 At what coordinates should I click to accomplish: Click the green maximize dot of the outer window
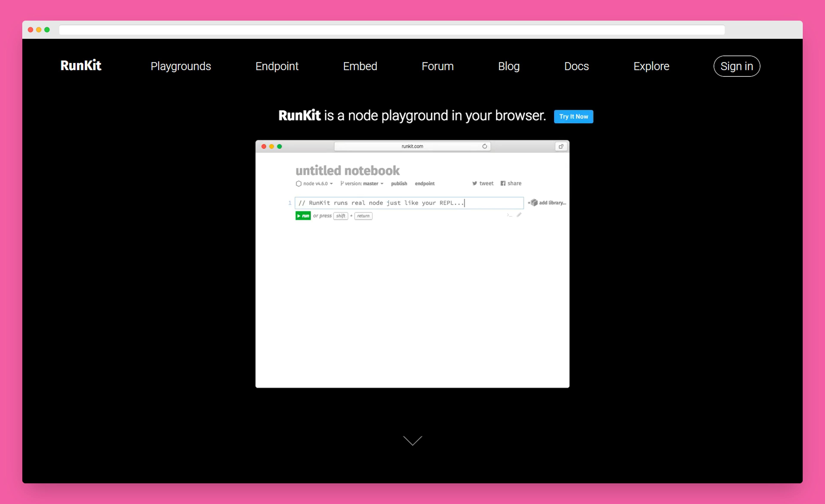click(x=47, y=30)
